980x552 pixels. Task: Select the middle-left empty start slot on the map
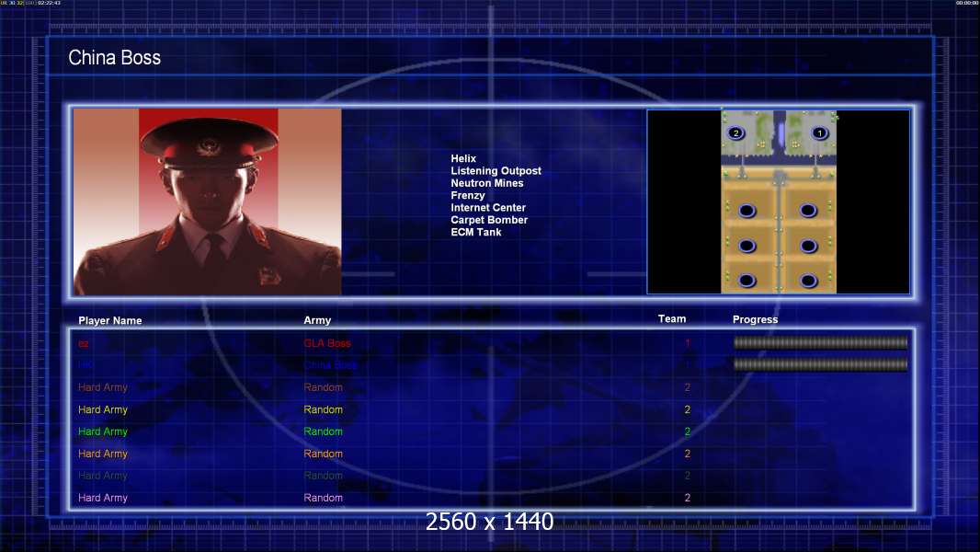pos(746,246)
